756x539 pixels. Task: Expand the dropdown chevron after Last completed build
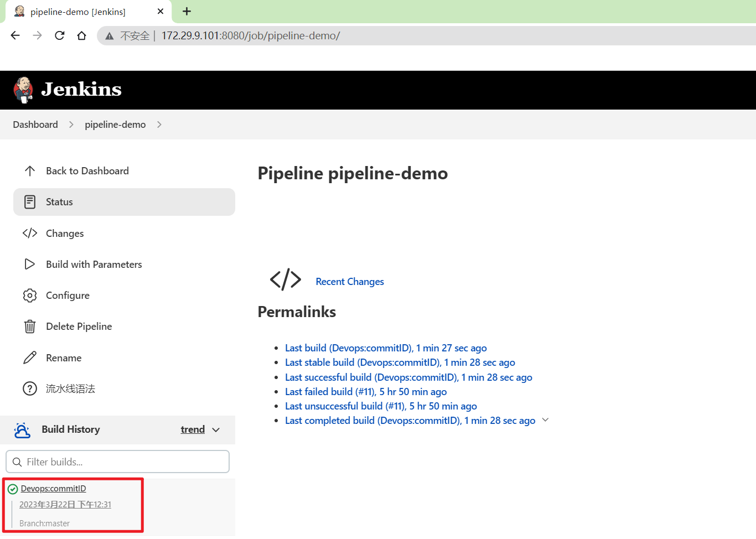pyautogui.click(x=546, y=420)
